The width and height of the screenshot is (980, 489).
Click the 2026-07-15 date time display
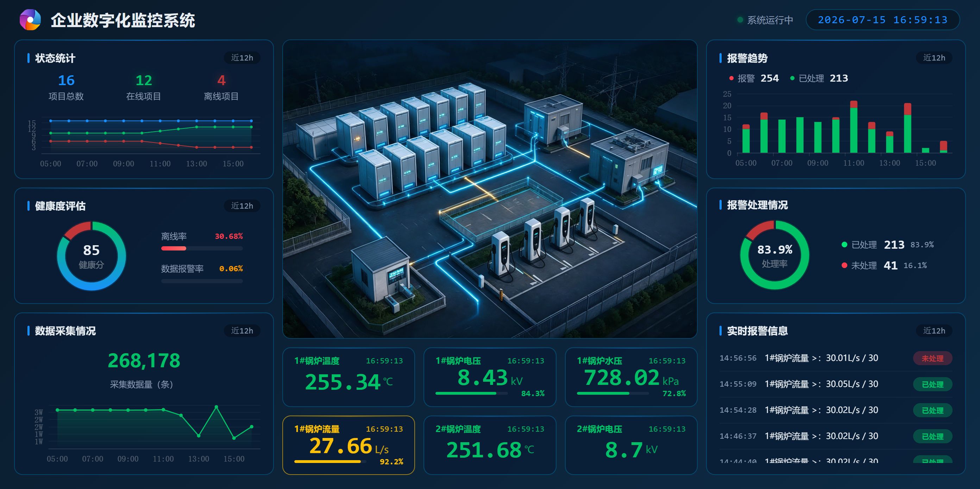pyautogui.click(x=882, y=20)
